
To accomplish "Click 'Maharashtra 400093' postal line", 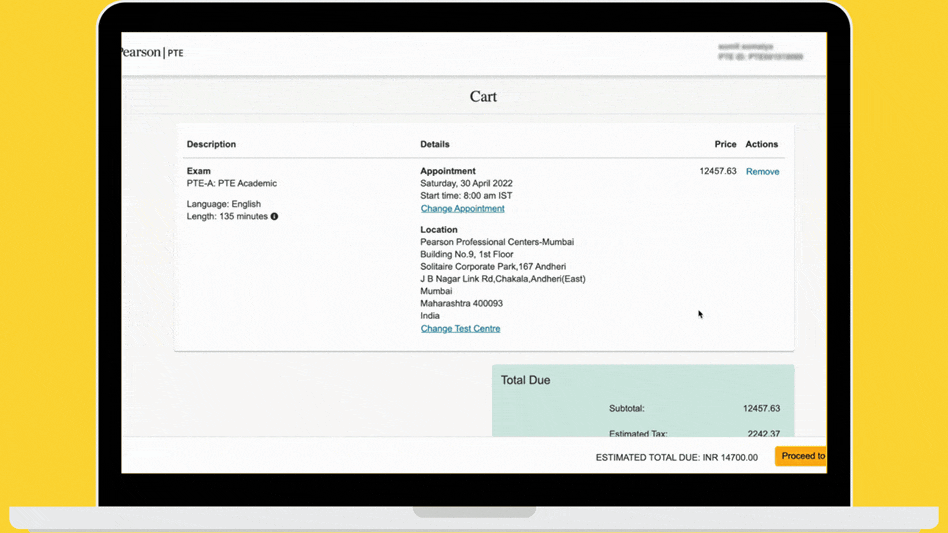I will pyautogui.click(x=461, y=303).
